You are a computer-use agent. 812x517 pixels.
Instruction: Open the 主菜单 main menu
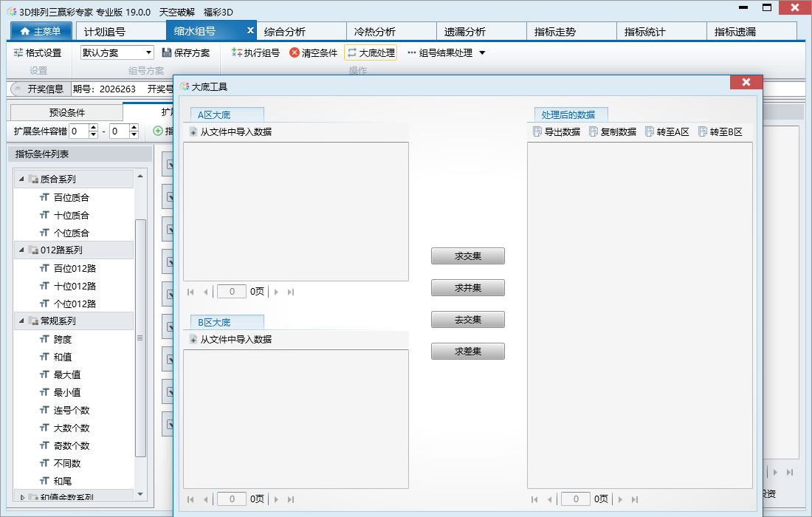tap(41, 31)
